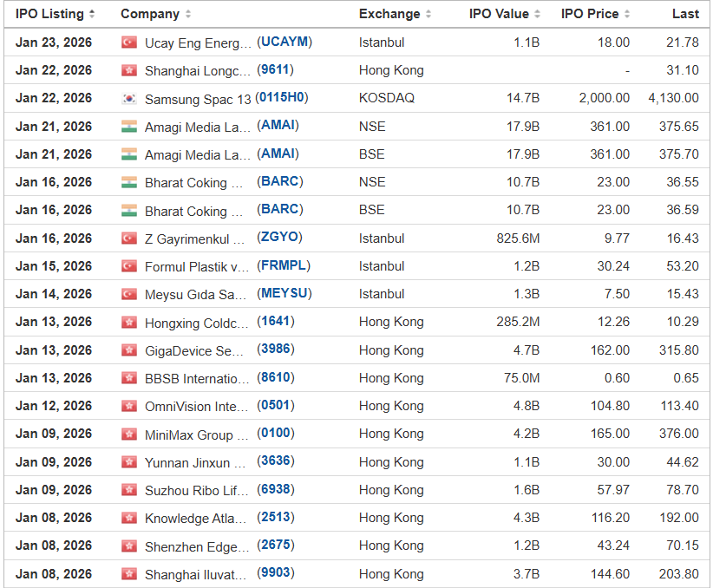
Task: Sort by Exchange column arrows
Action: (x=428, y=14)
